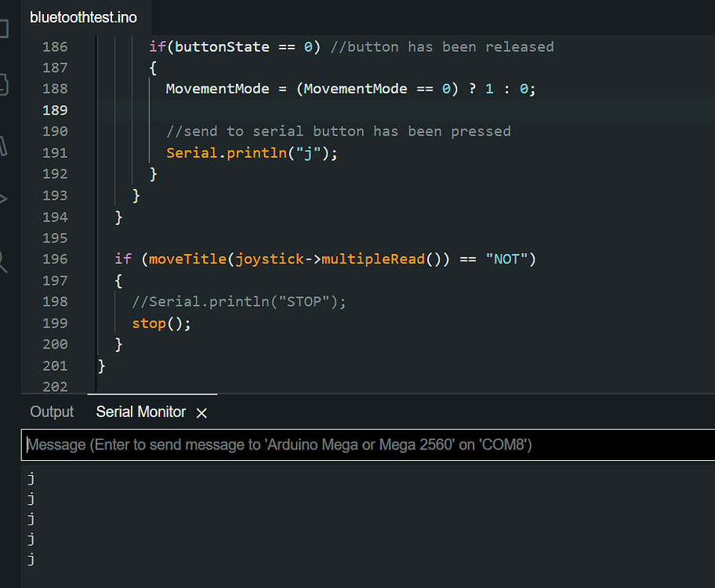
Task: Open the Sketchbook folder sidebar icon
Action: coord(4,28)
